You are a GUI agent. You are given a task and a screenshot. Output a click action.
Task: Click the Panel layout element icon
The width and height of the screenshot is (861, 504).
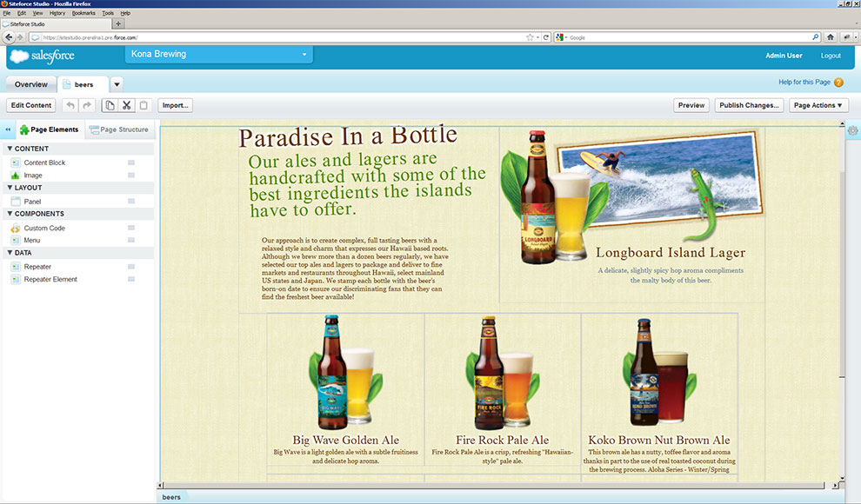tap(16, 202)
